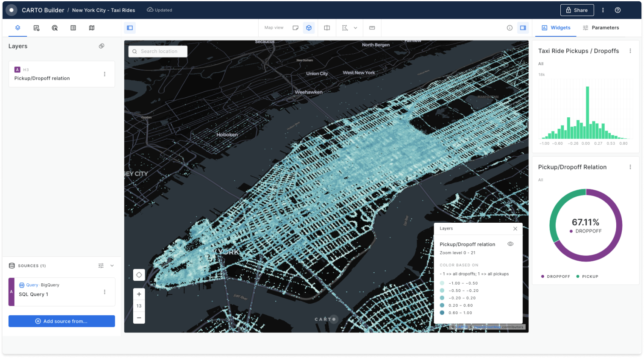
Task: Select the measure distance ruler tool
Action: click(372, 27)
